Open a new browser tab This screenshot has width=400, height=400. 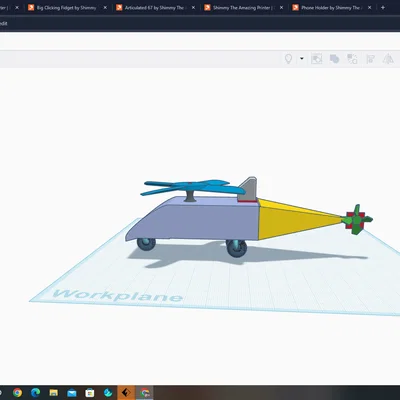point(383,7)
